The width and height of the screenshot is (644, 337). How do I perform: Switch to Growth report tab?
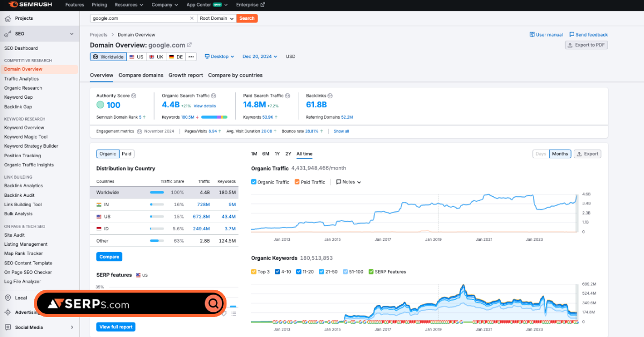coord(186,75)
